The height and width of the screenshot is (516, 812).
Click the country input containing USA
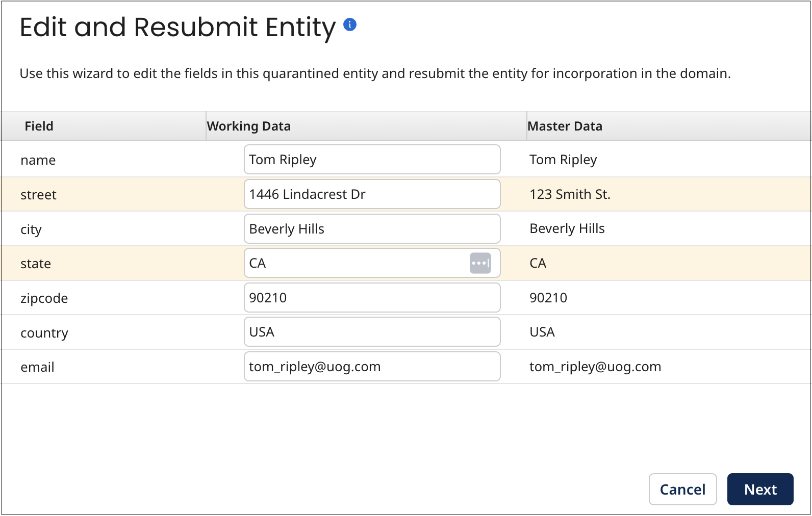(371, 332)
